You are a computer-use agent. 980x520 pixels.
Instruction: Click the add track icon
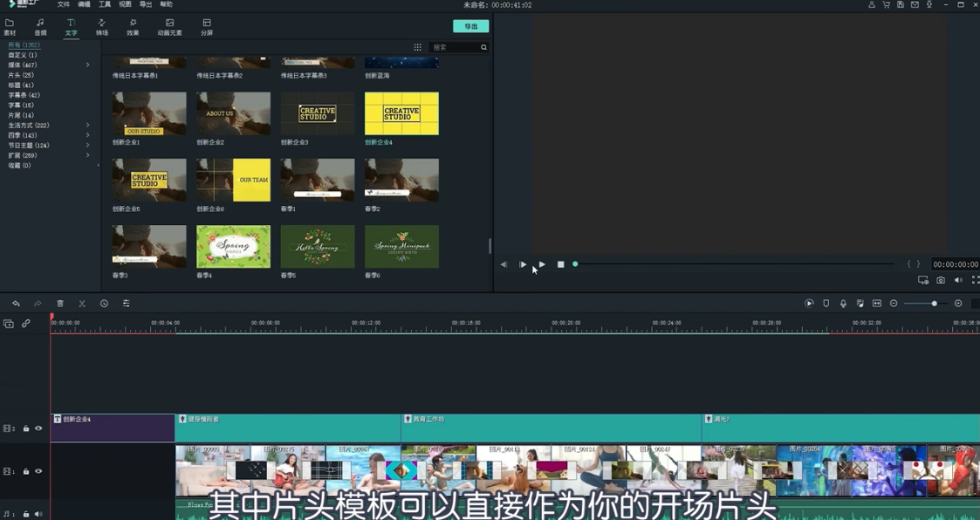[8, 324]
